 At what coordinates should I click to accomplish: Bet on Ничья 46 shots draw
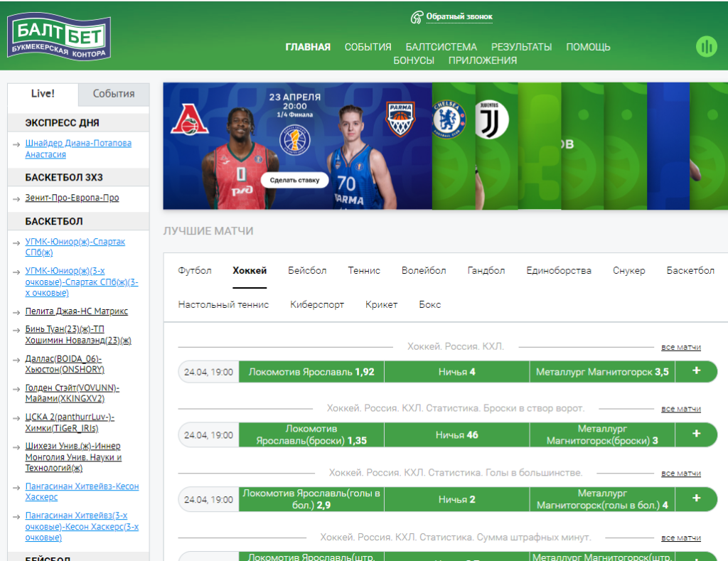tap(457, 434)
